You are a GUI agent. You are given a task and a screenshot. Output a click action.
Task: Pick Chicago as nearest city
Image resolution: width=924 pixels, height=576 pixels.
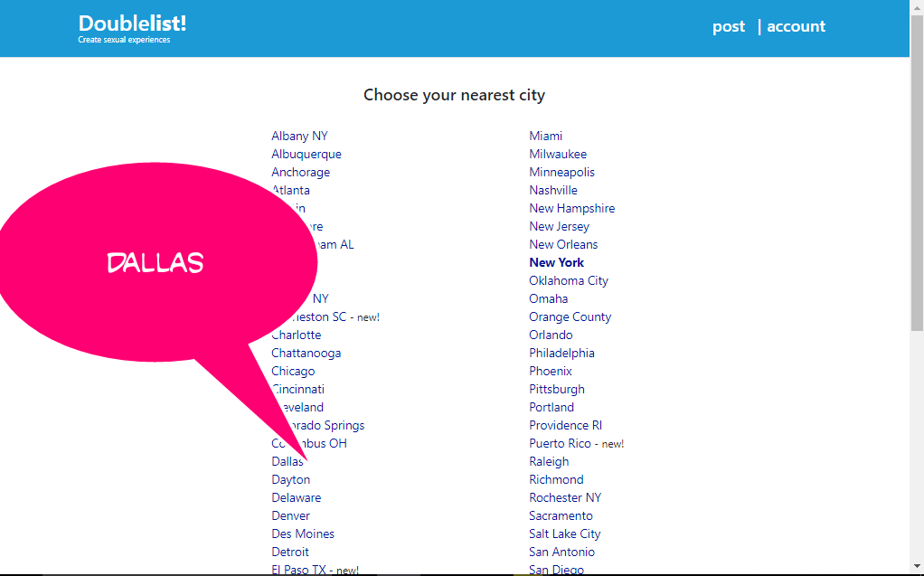tap(293, 372)
